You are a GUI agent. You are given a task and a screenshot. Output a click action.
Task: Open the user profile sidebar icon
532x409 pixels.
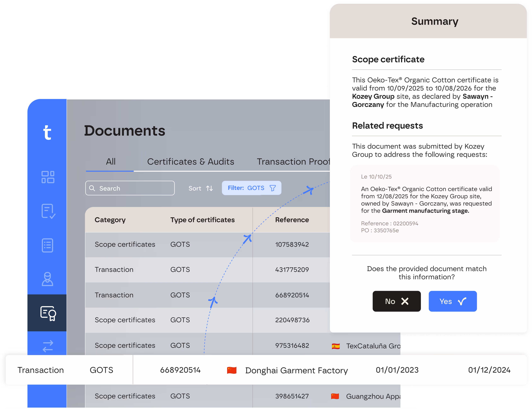tap(48, 279)
